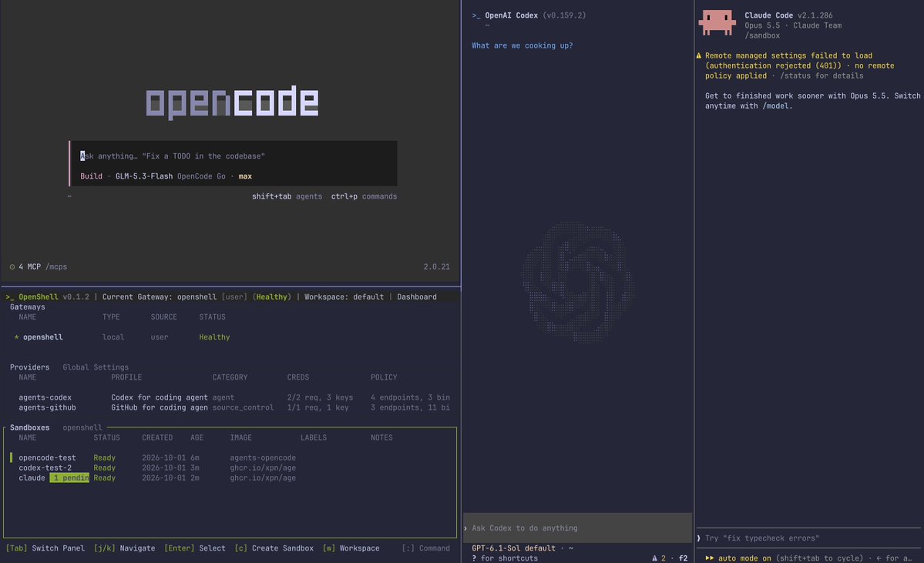Viewport: 924px width, 563px height.
Task: Open the Dashboard item in OpenShell header
Action: pos(417,297)
